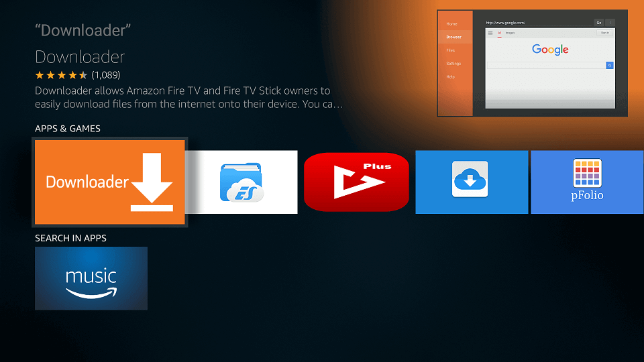Open the pFolio app tile

[x=588, y=182]
